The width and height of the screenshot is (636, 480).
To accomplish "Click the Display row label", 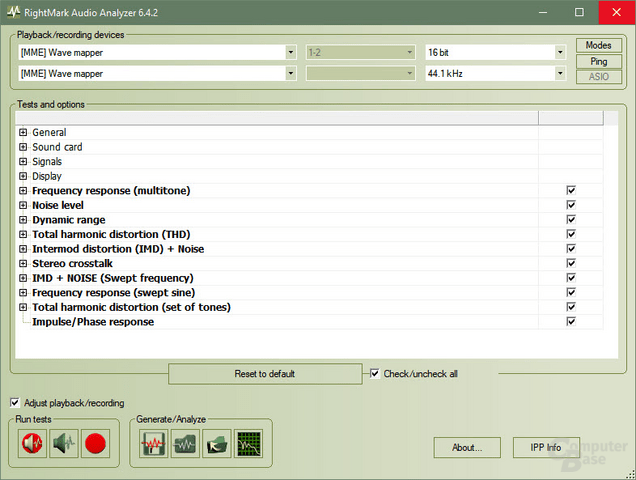I will pos(47,176).
